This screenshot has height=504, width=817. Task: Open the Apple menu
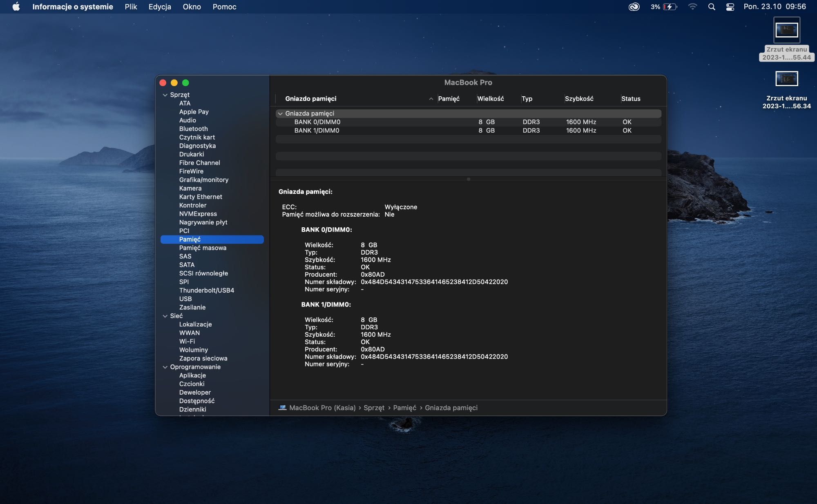coord(16,7)
